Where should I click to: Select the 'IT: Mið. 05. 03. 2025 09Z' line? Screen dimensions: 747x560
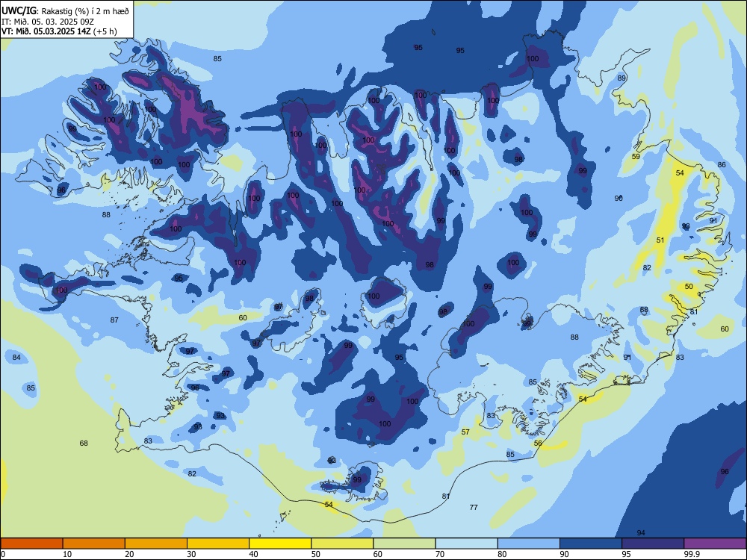tap(48, 22)
